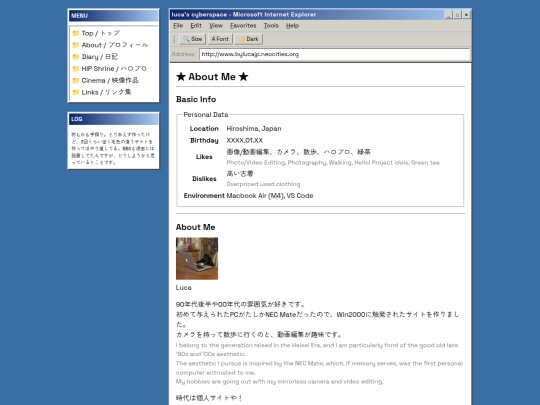
Task: Click the folder icon beside HP Shrine
Action: (x=76, y=69)
